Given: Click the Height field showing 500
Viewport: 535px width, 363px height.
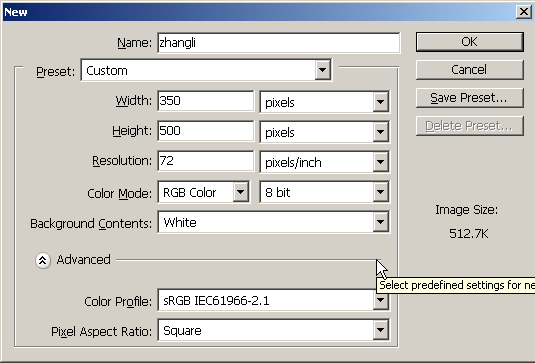Looking at the screenshot, I should click(206, 131).
